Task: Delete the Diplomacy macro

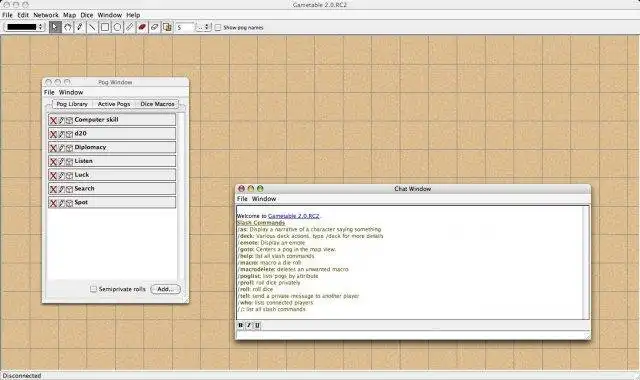Action: point(53,148)
